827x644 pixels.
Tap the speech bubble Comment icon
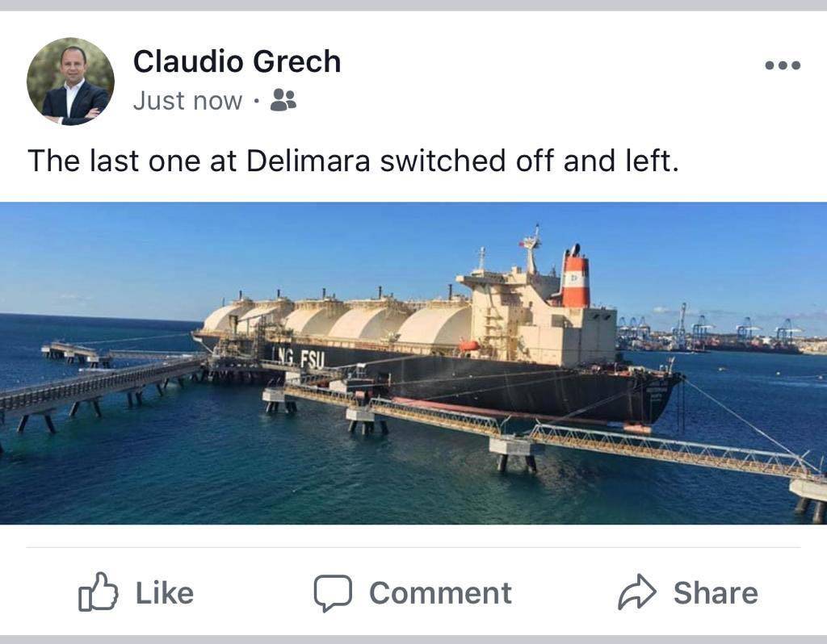pyautogui.click(x=333, y=593)
